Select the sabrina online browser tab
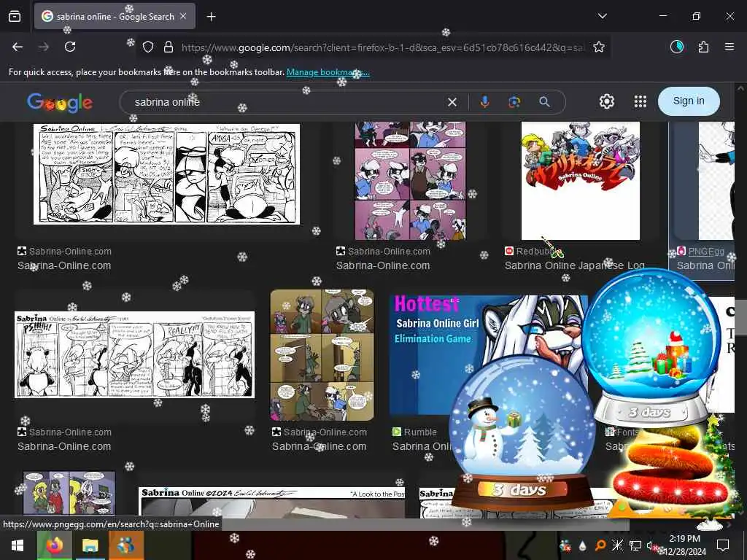 click(x=115, y=16)
